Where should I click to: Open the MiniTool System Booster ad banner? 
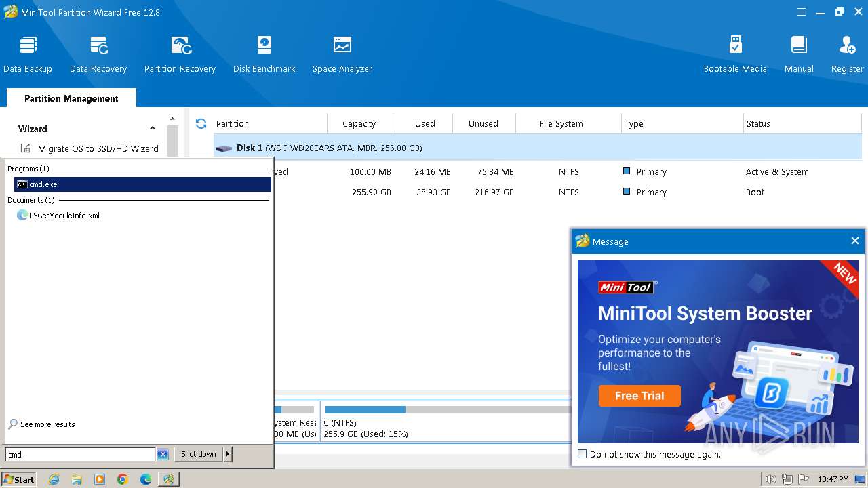click(718, 352)
